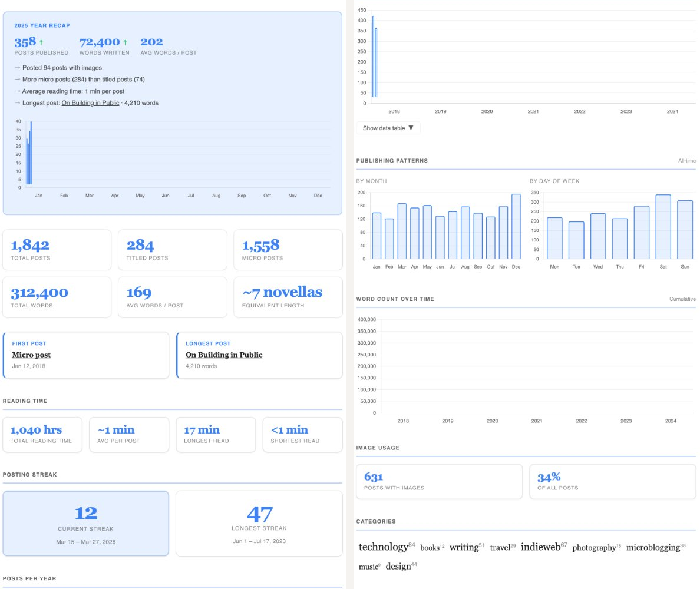Click the green arrow beside 358 posts published

click(x=41, y=42)
